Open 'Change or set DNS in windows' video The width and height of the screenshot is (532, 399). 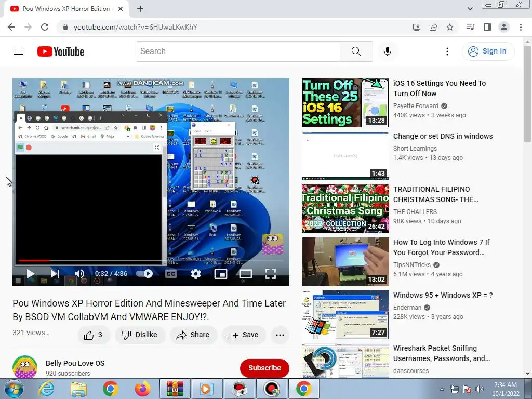[443, 136]
